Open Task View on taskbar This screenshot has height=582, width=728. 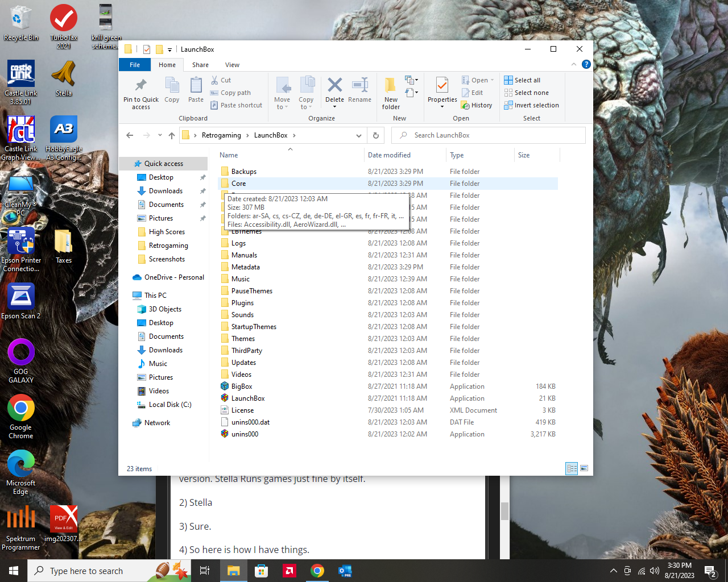coord(205,571)
